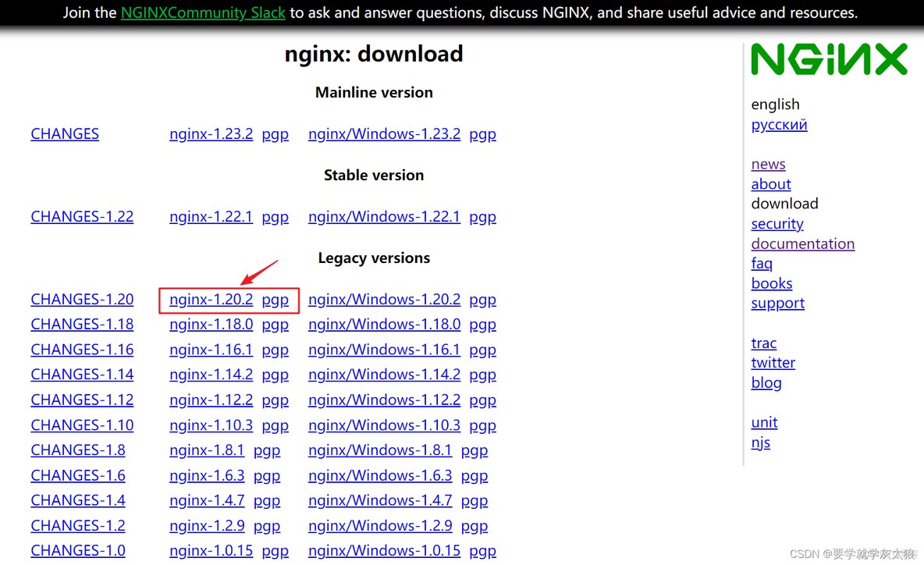
Task: Go to the unit link
Action: point(764,422)
